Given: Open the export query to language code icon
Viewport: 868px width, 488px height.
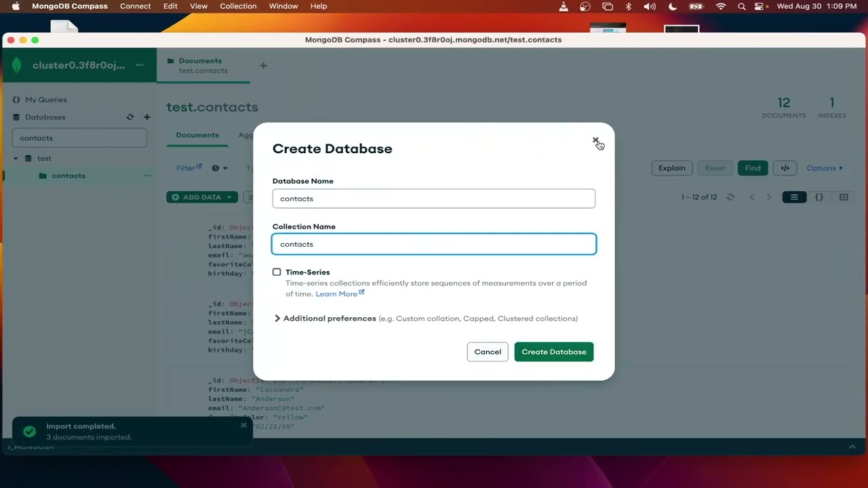Looking at the screenshot, I should (785, 168).
